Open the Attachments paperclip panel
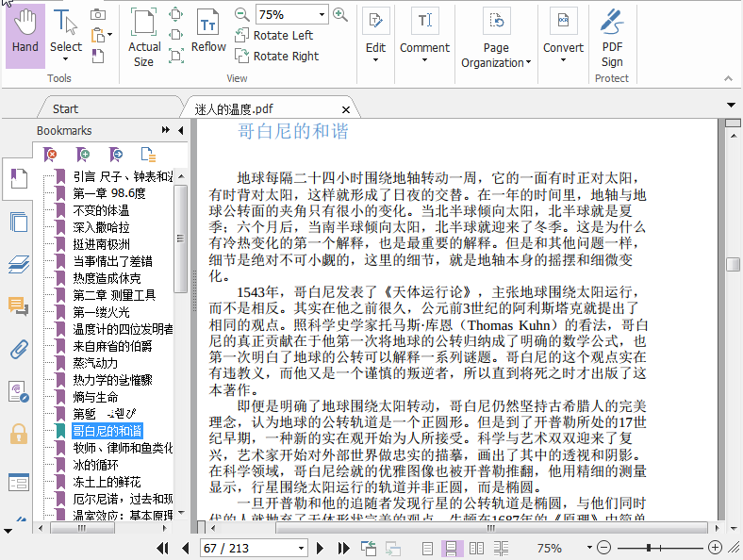 (x=18, y=350)
